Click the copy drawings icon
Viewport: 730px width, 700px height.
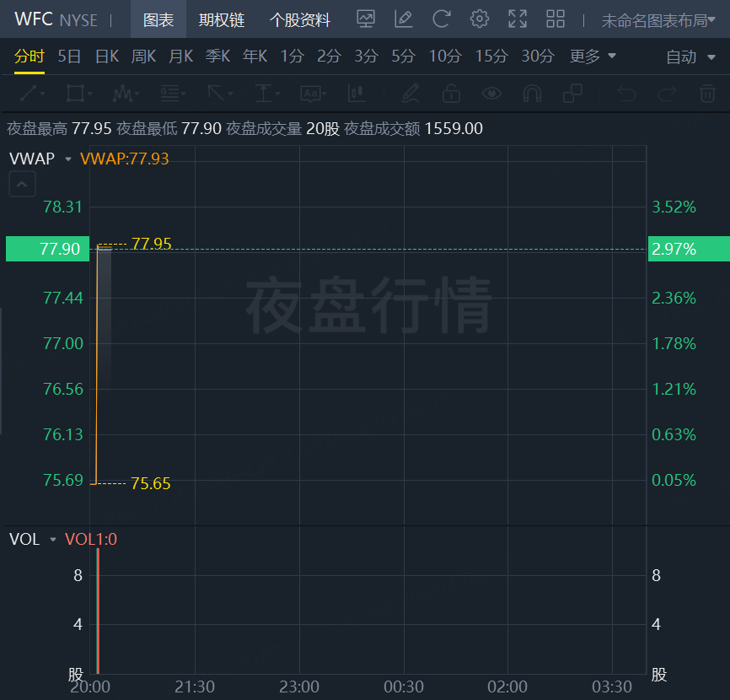tap(572, 93)
